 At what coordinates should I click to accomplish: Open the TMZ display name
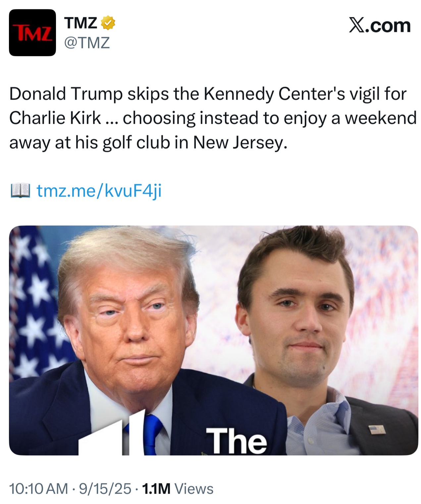click(x=81, y=23)
